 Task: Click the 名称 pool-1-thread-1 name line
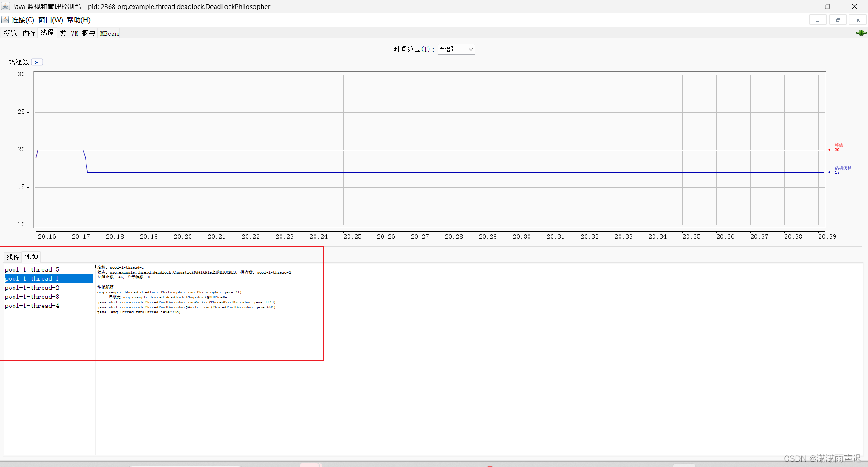pos(120,268)
